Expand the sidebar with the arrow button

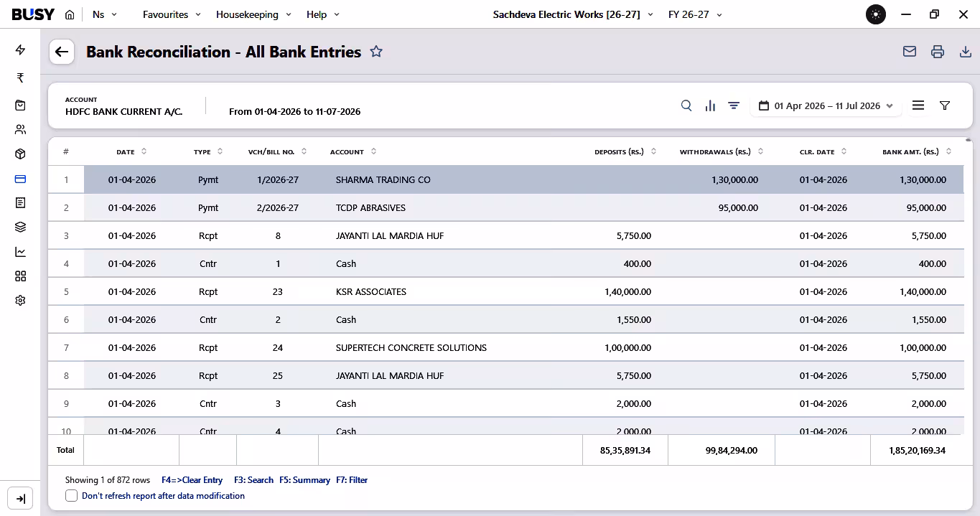[x=20, y=499]
